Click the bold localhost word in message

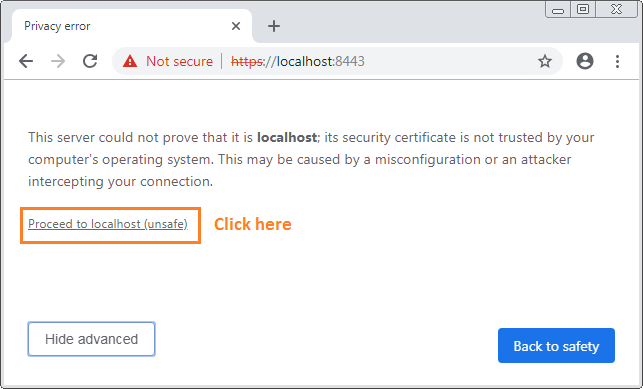tap(287, 137)
